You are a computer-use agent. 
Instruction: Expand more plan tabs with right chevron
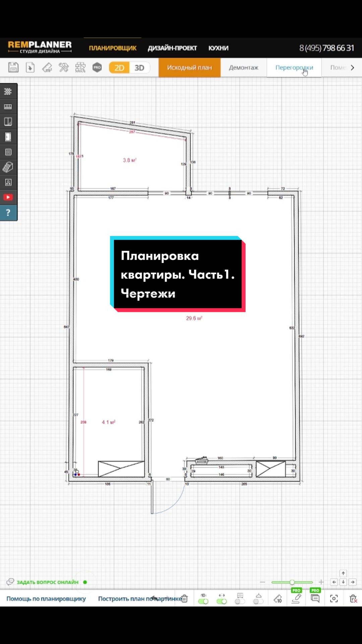pos(352,67)
